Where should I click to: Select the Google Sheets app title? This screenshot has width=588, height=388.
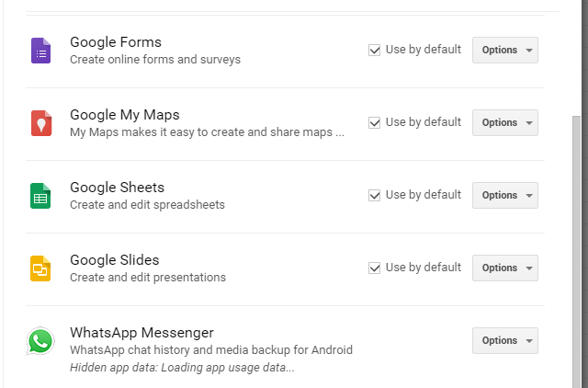117,188
